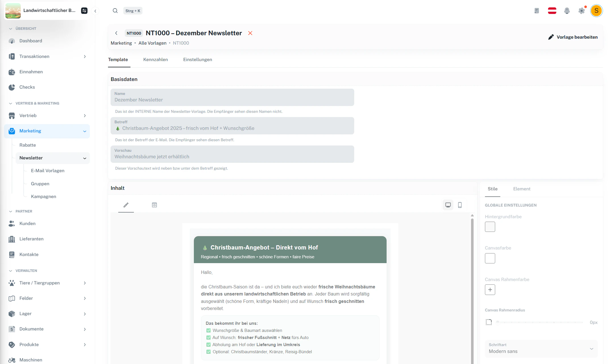Open the Element tab

pos(522,189)
